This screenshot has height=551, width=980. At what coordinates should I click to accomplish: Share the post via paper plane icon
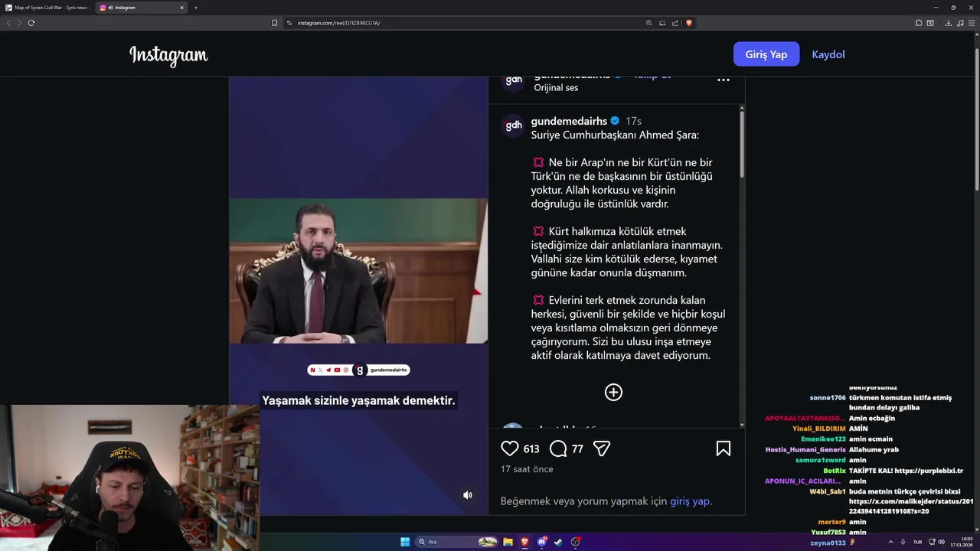click(602, 448)
